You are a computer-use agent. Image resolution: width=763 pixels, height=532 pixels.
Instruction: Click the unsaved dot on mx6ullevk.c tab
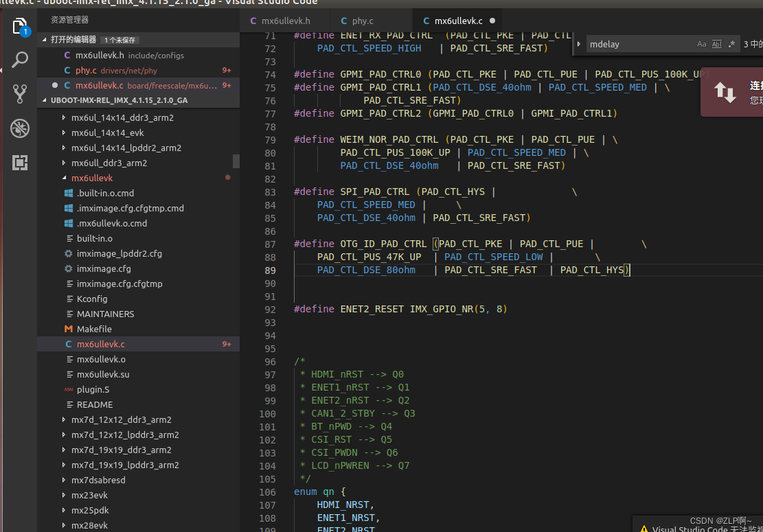pyautogui.click(x=492, y=21)
